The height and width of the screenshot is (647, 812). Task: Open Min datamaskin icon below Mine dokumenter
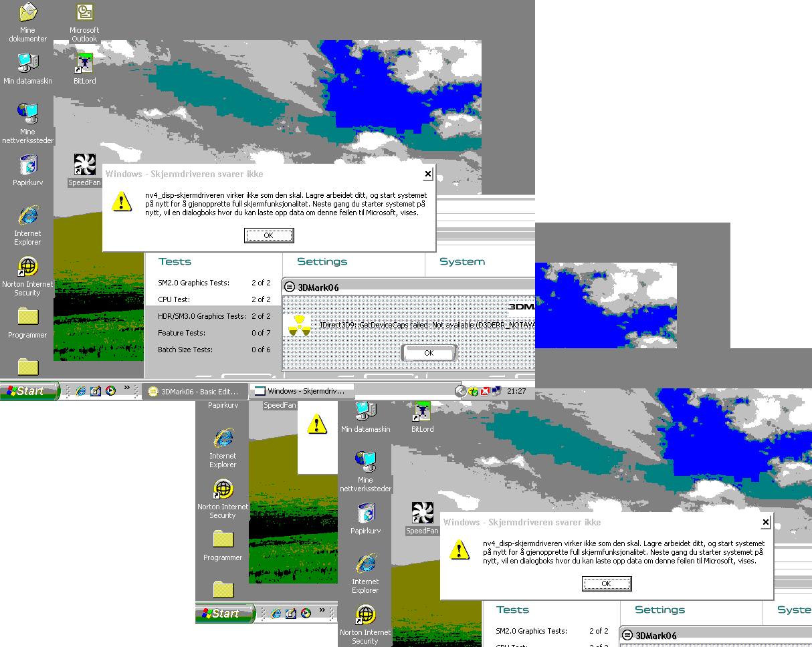click(x=27, y=68)
